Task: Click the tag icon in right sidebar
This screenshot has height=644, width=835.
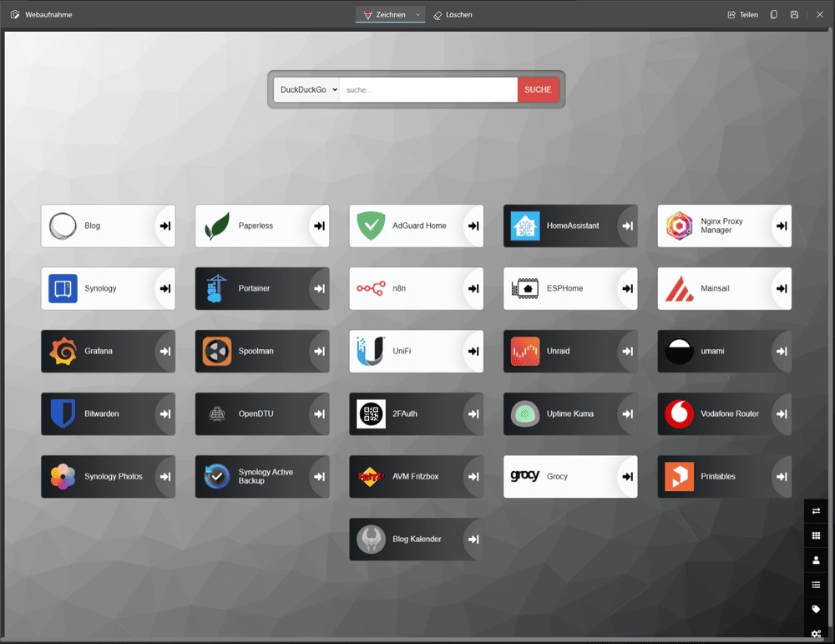Action: click(x=816, y=609)
